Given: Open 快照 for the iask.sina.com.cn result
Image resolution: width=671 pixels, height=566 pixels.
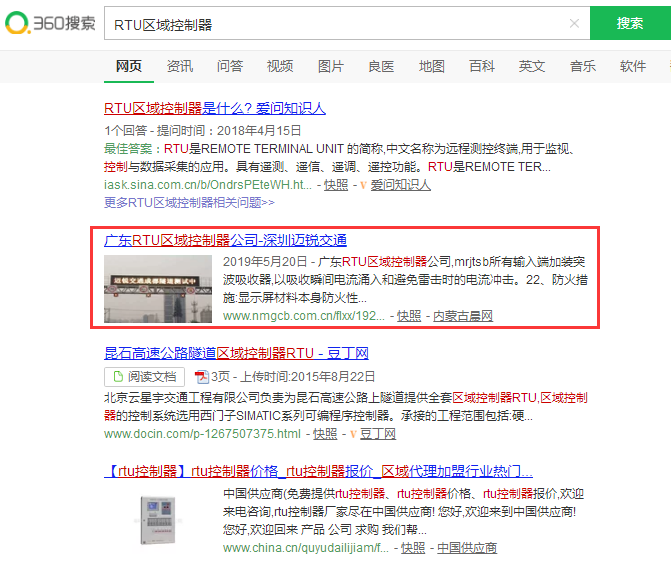Looking at the screenshot, I should coord(336,185).
